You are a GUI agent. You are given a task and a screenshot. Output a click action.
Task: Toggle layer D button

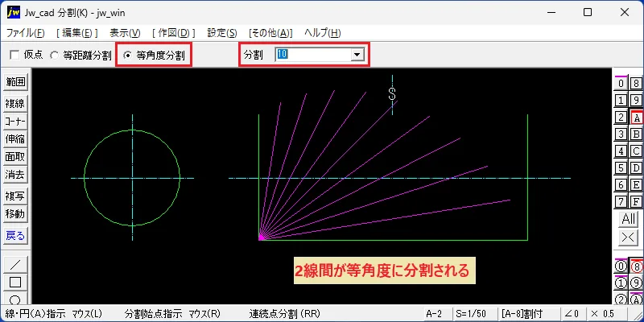[636, 168]
